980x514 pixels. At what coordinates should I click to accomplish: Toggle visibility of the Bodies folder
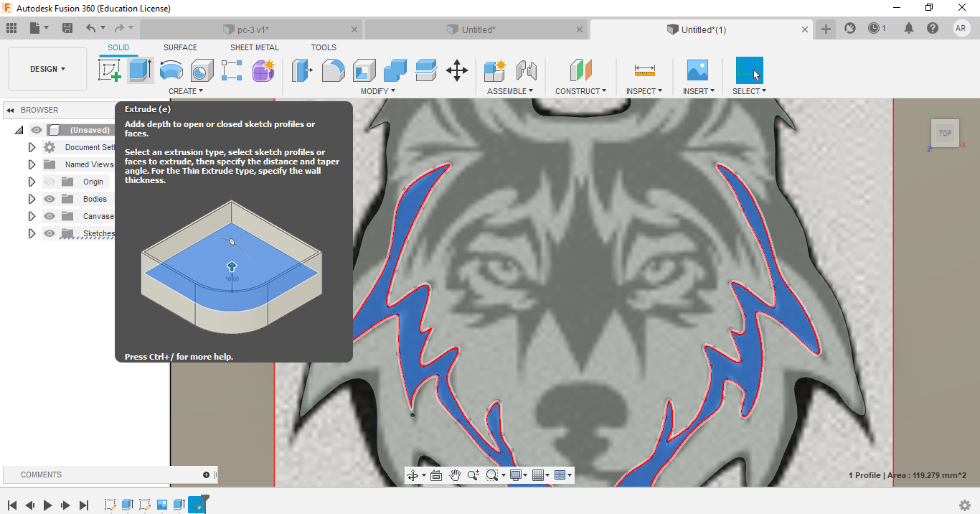tap(50, 199)
